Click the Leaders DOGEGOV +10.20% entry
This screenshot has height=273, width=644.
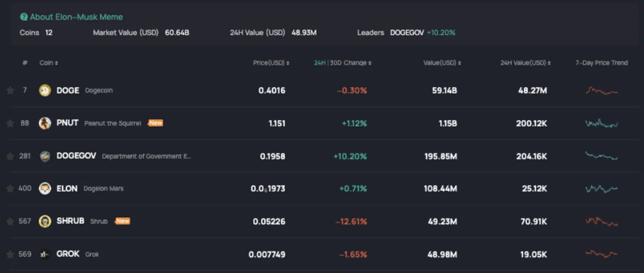pos(423,33)
